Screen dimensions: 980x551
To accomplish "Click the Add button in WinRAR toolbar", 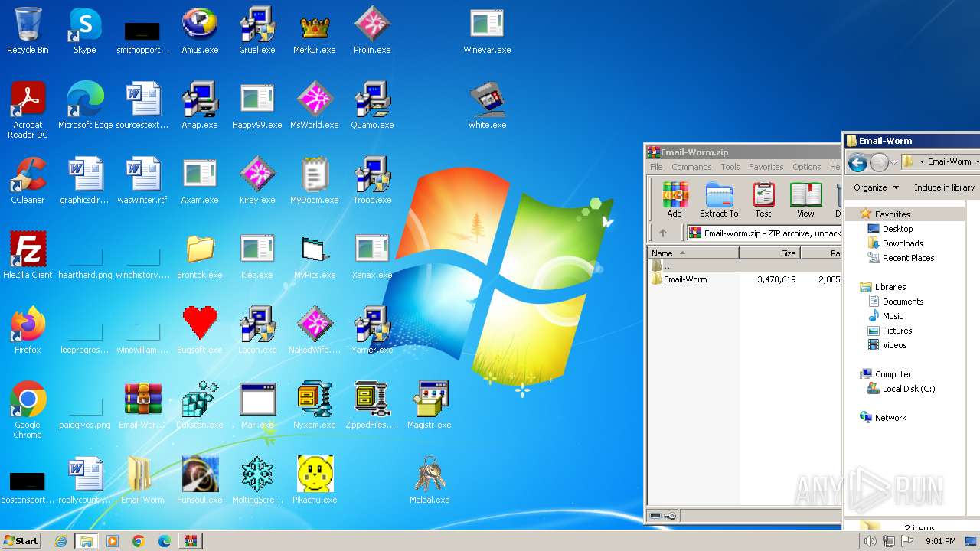I will coord(675,200).
